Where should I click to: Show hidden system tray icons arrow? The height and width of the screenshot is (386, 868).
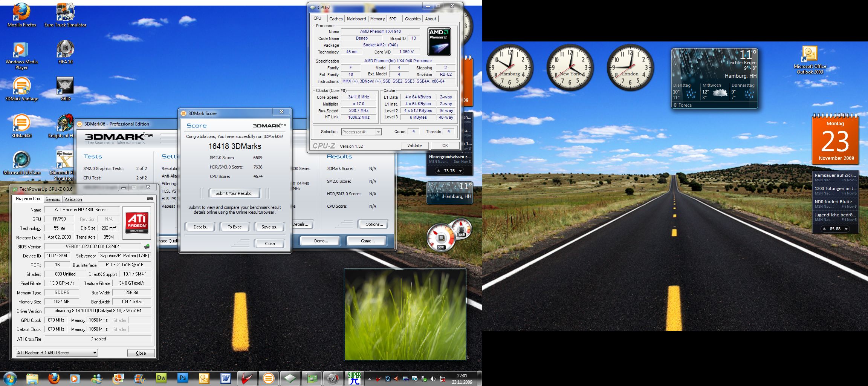pyautogui.click(x=370, y=379)
